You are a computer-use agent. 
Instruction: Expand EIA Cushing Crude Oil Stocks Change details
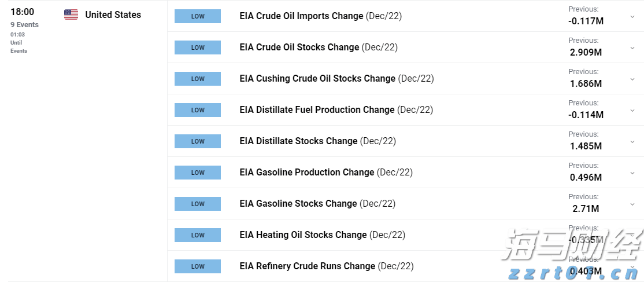pos(632,79)
